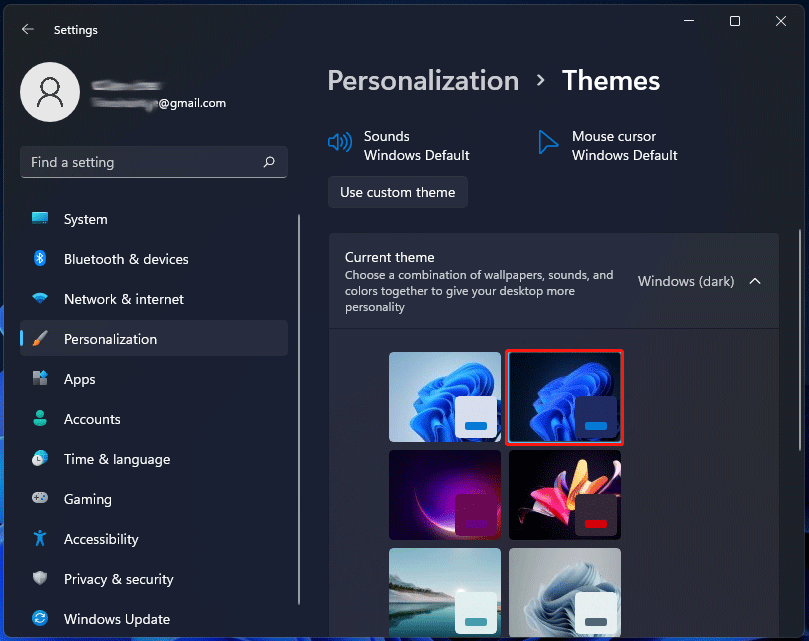
Task: Click the Windows Update refresh icon
Action: [40, 618]
